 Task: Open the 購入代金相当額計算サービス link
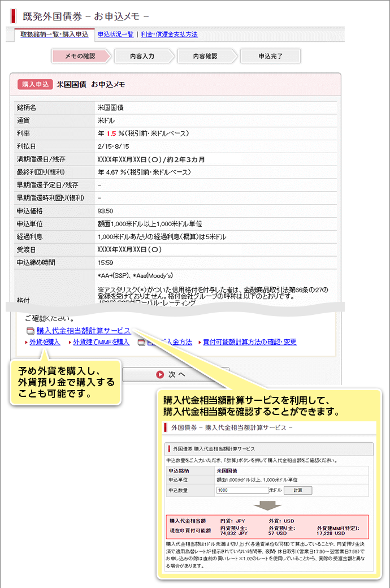pos(84,331)
